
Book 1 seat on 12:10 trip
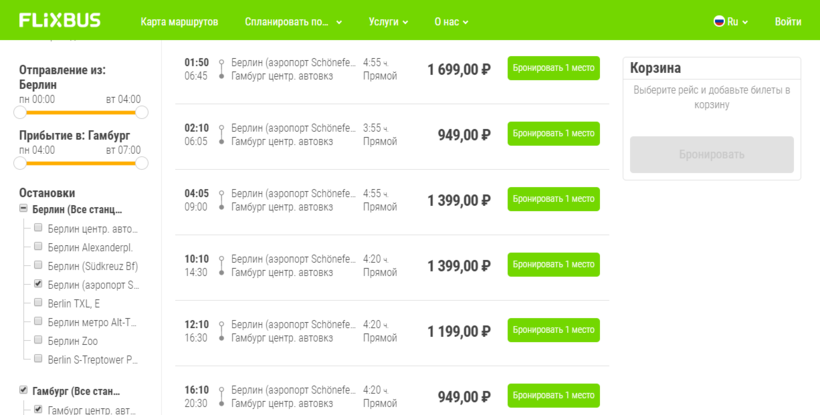tap(553, 330)
